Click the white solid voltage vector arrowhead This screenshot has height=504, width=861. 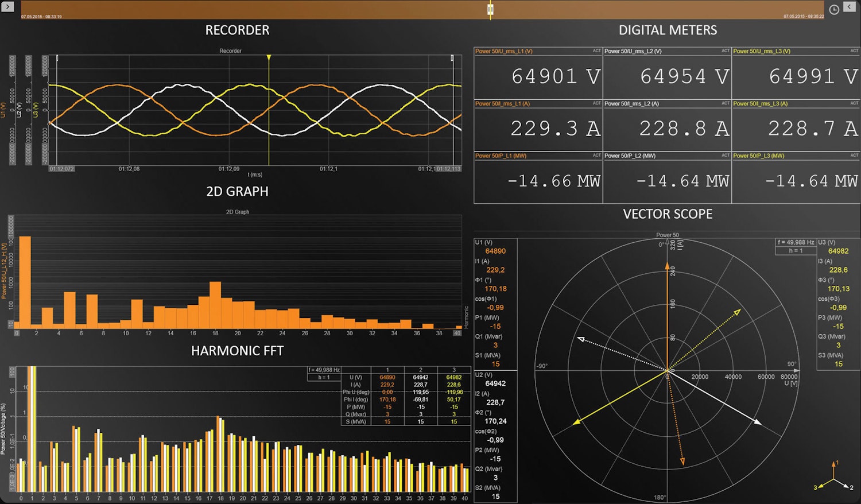click(x=758, y=422)
